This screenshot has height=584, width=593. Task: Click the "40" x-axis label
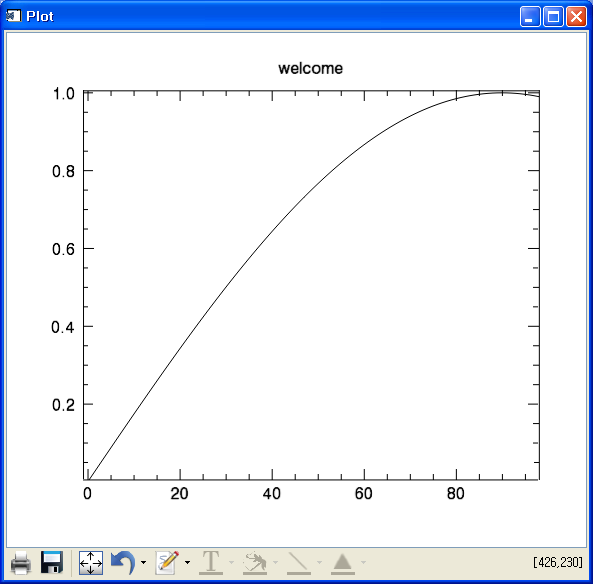[272, 494]
